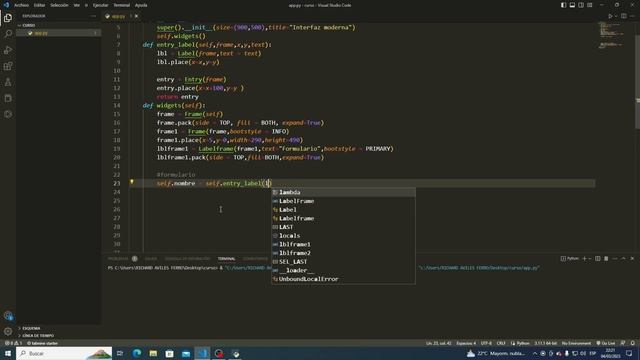This screenshot has width=640, height=360.
Task: Switch to the TERMINAL panel tab
Action: tap(226, 258)
